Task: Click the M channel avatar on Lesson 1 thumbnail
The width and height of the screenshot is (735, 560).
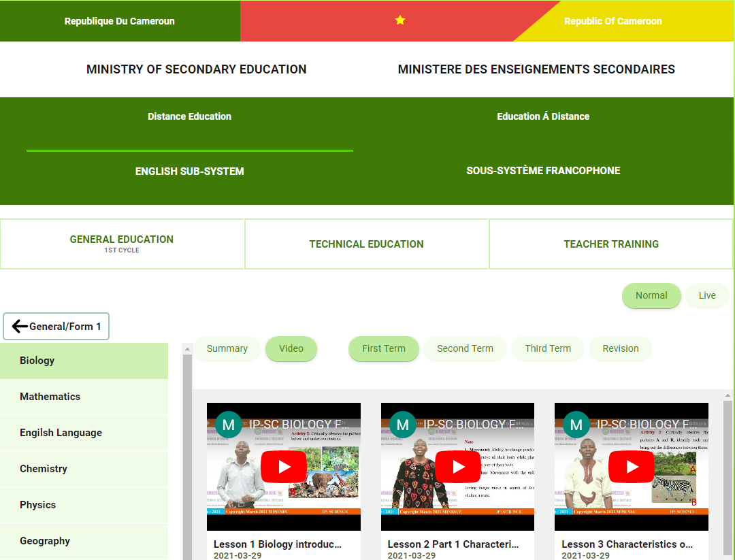Action: click(x=229, y=425)
